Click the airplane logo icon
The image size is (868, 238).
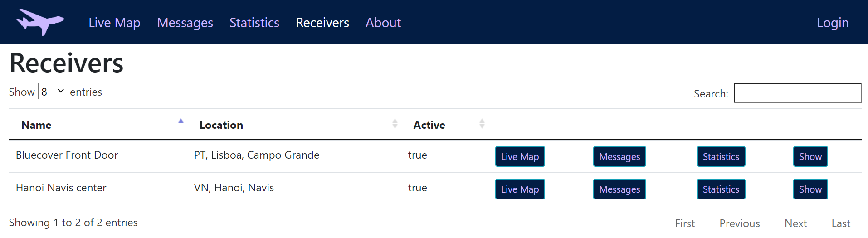point(40,22)
